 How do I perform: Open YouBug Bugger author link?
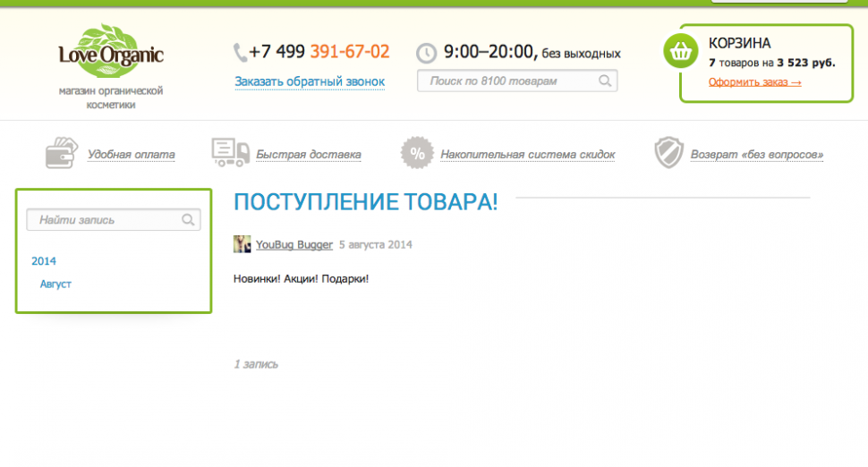[x=294, y=244]
